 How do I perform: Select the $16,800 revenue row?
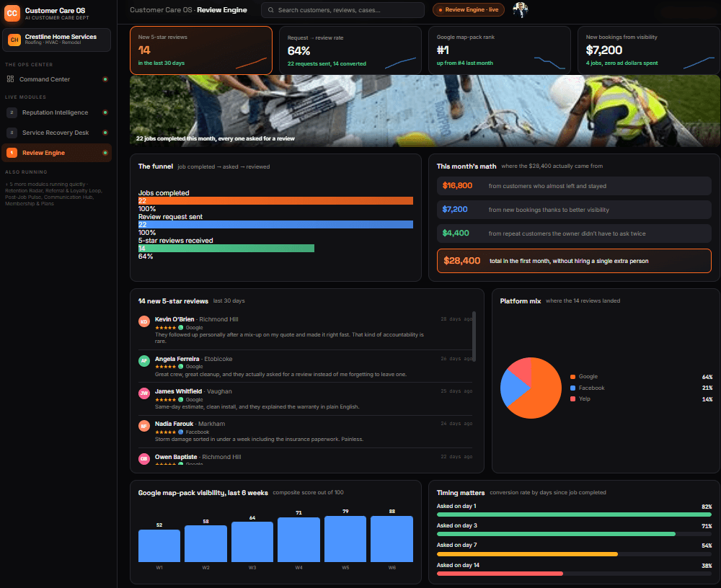pos(574,186)
